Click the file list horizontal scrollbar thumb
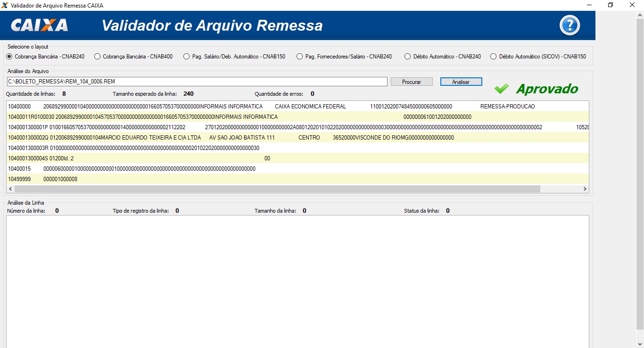 click(277, 189)
